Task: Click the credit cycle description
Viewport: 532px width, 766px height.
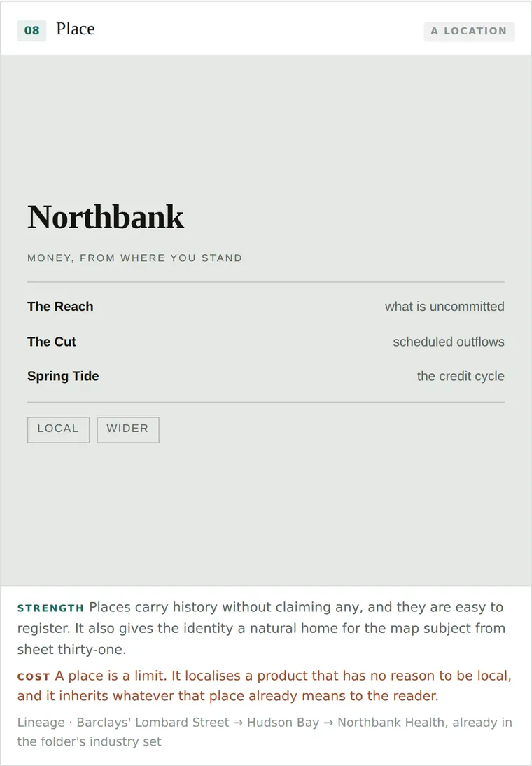Action: 461,376
